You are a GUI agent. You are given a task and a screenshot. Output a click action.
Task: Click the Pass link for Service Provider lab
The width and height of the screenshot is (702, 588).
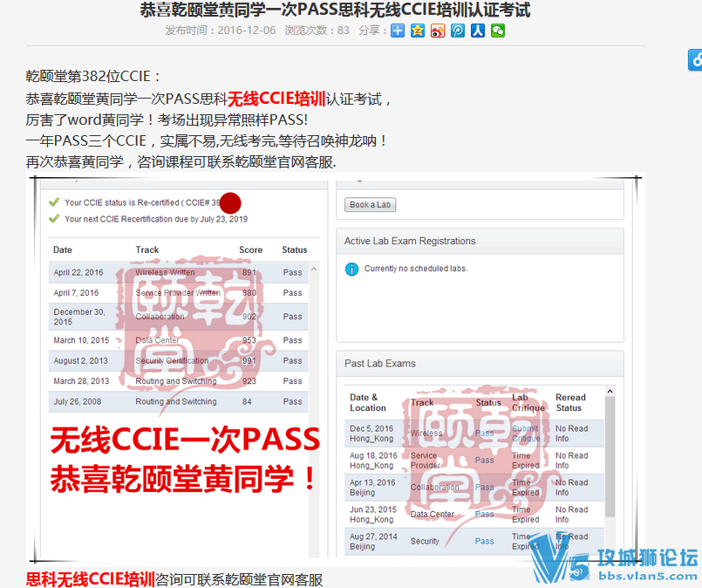coord(484,461)
